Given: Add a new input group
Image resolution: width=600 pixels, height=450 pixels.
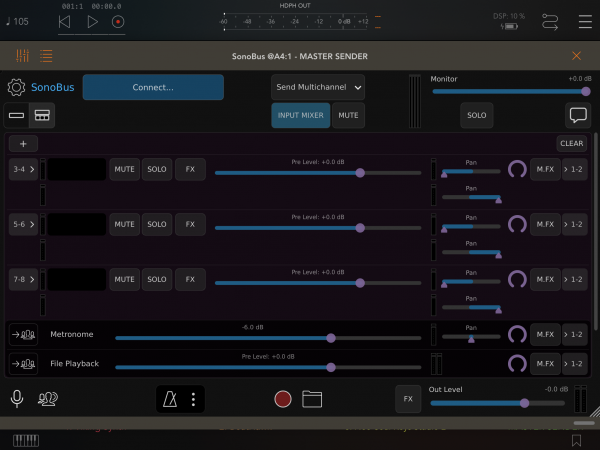Looking at the screenshot, I should [23, 144].
